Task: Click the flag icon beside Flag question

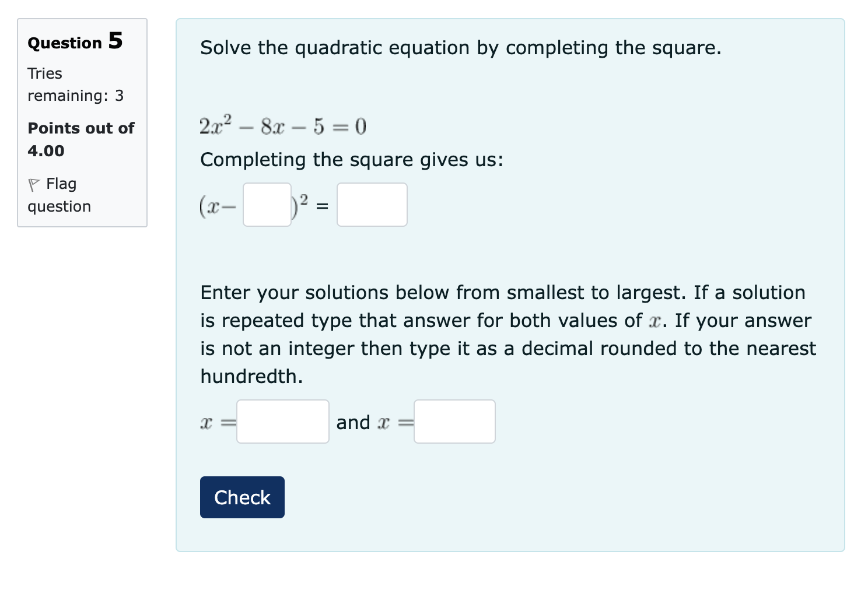Action: pos(34,184)
